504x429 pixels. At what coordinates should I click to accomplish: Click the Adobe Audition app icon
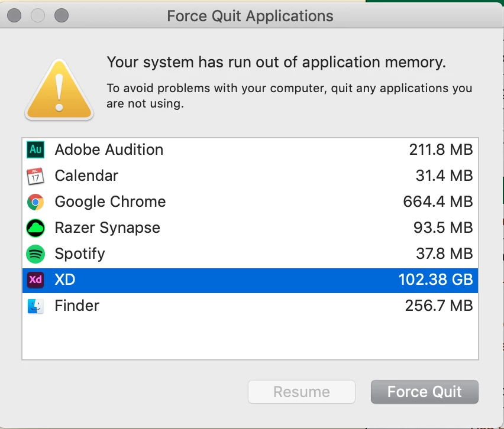coord(35,150)
